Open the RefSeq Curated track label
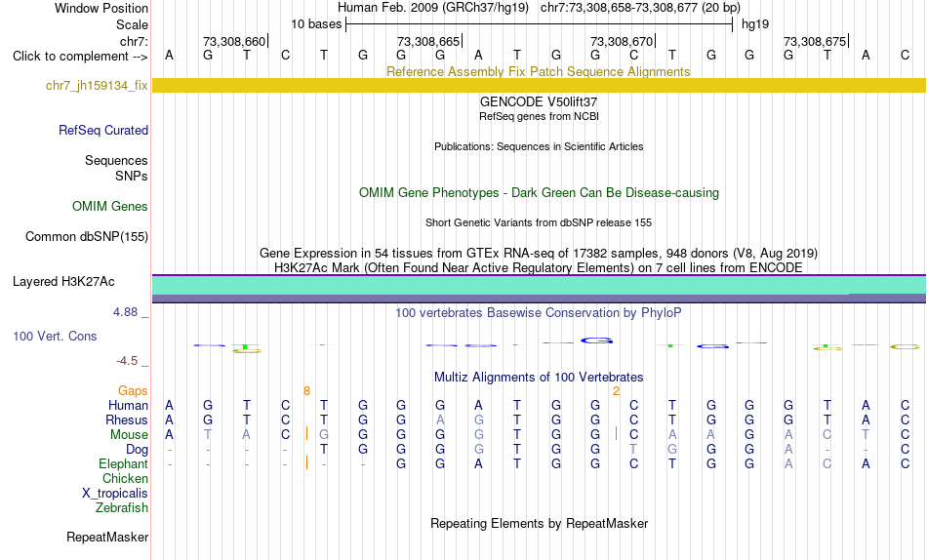This screenshot has width=927, height=560. coord(103,130)
